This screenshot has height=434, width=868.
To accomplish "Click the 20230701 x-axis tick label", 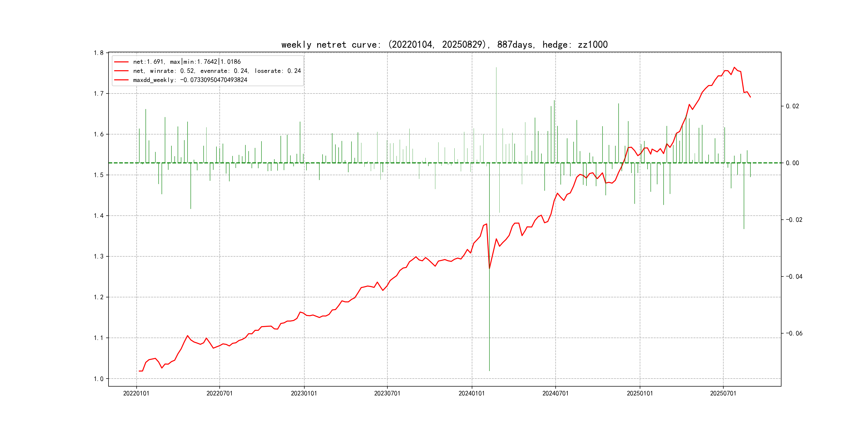I will [x=387, y=393].
